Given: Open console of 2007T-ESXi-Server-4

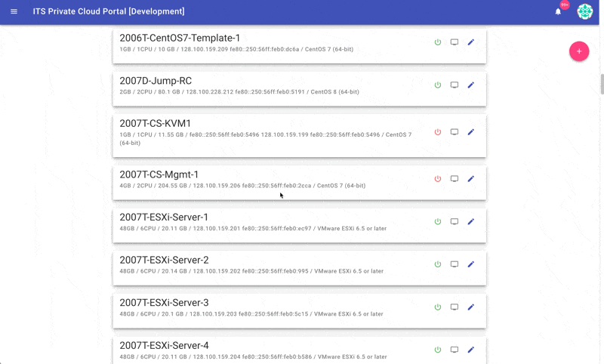Looking at the screenshot, I should (x=455, y=350).
